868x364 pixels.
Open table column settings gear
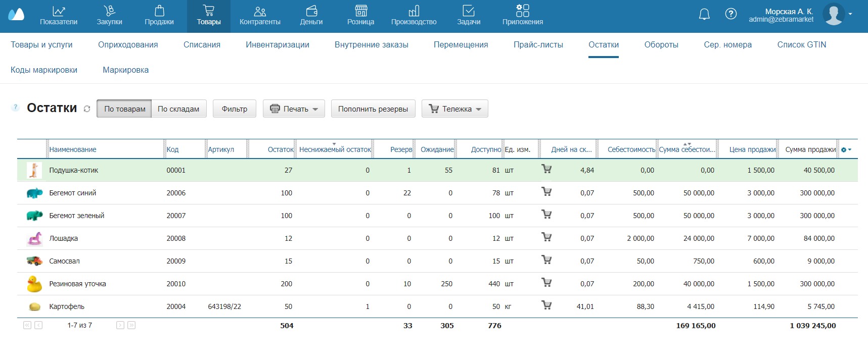click(846, 150)
